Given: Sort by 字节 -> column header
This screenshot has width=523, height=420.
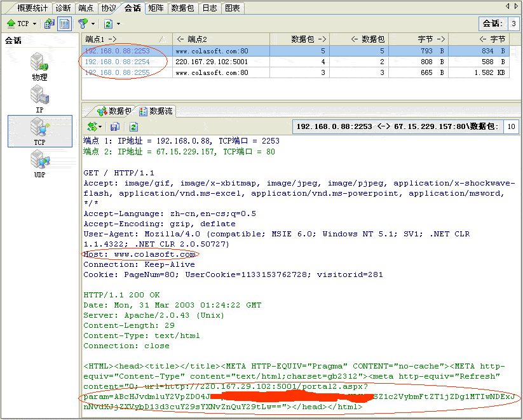Looking at the screenshot, I should [419, 39].
